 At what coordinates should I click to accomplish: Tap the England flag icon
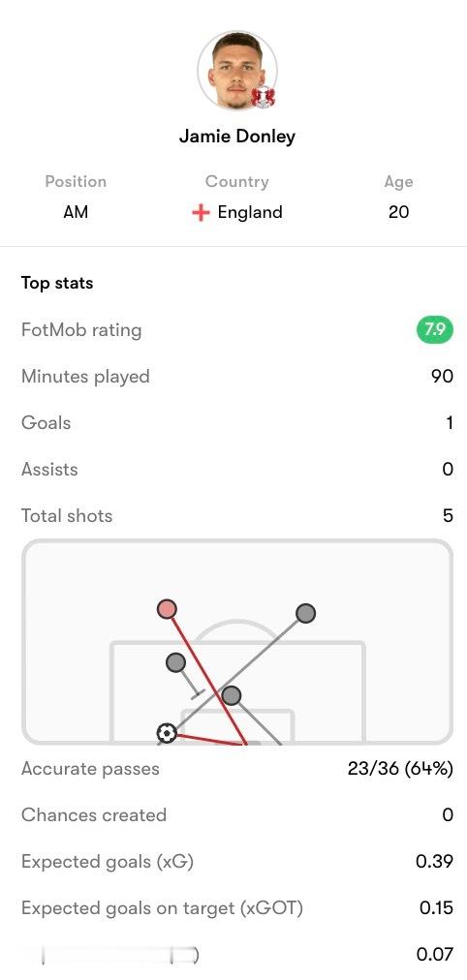coord(200,212)
